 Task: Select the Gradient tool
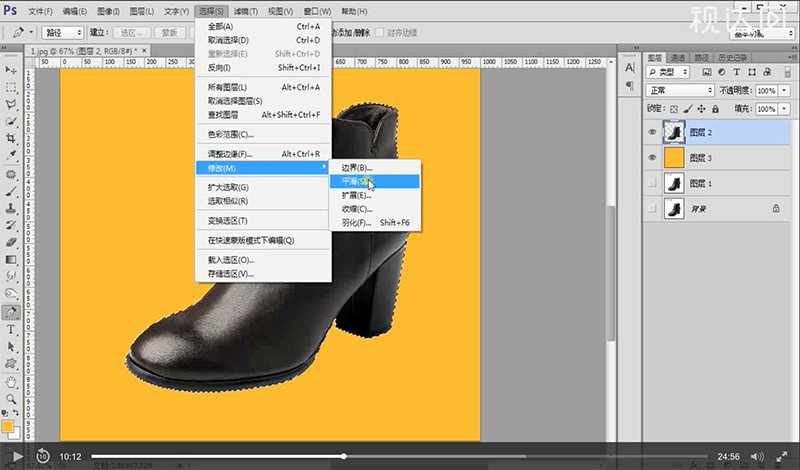(11, 260)
